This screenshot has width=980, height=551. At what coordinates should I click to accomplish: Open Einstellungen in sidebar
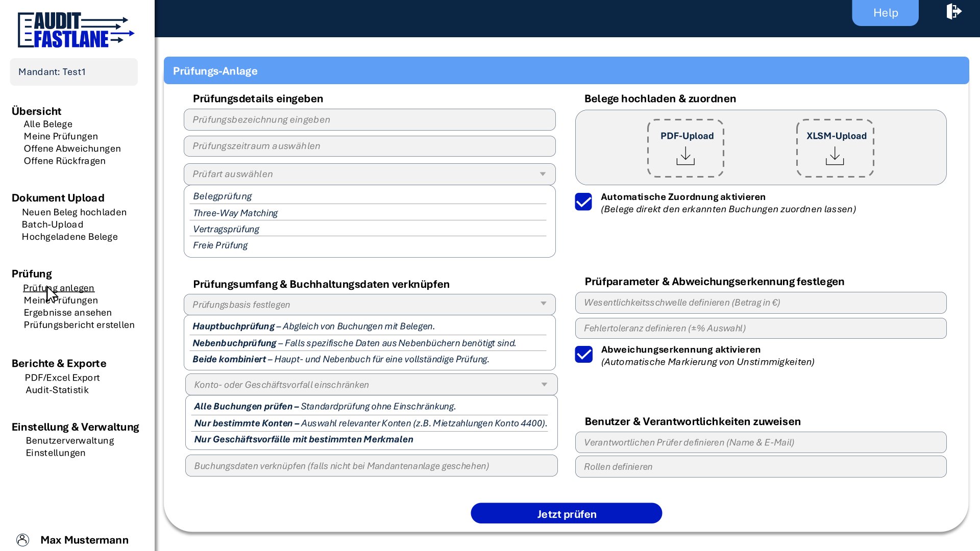tap(56, 453)
